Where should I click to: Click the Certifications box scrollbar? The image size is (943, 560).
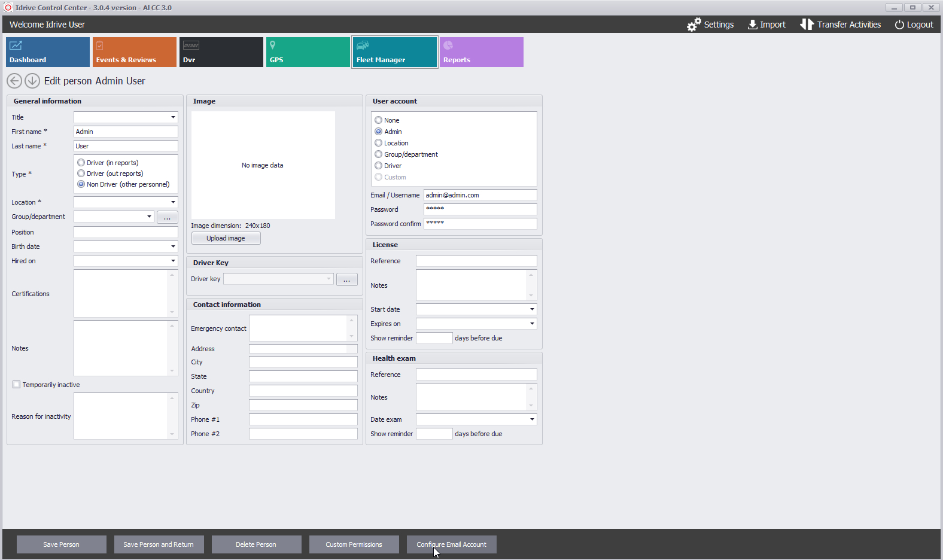point(172,293)
